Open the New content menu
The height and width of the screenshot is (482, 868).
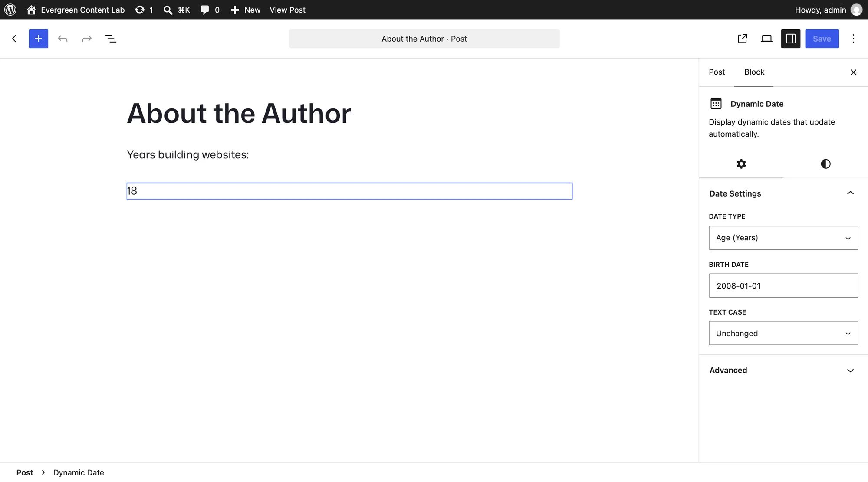tap(246, 10)
